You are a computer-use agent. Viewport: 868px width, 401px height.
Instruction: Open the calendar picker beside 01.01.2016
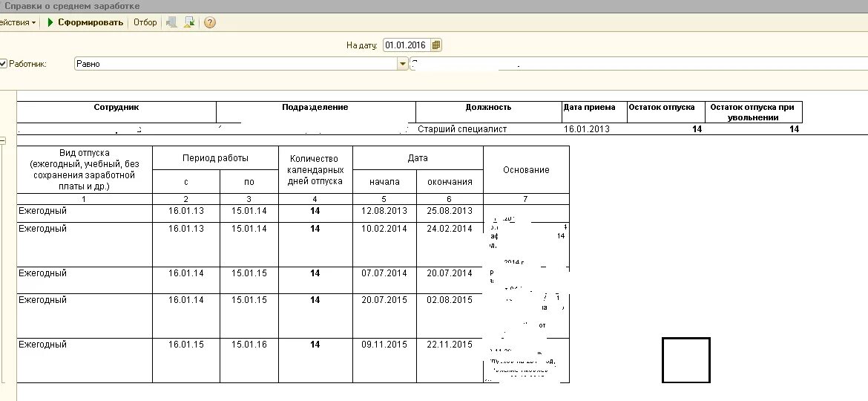point(436,45)
